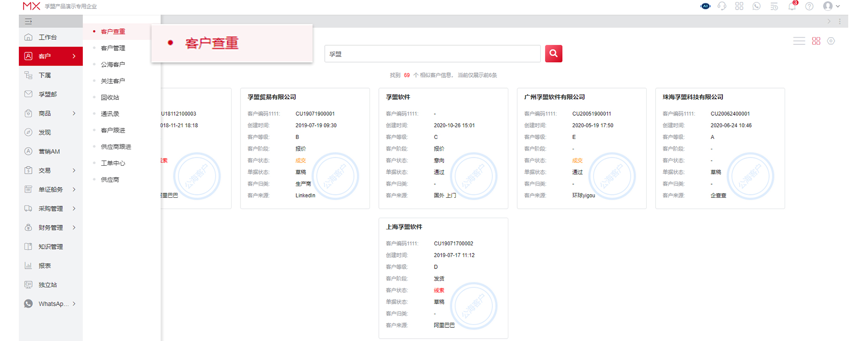The width and height of the screenshot is (868, 341).
Task: Open 营销AM in the sidebar
Action: click(51, 151)
